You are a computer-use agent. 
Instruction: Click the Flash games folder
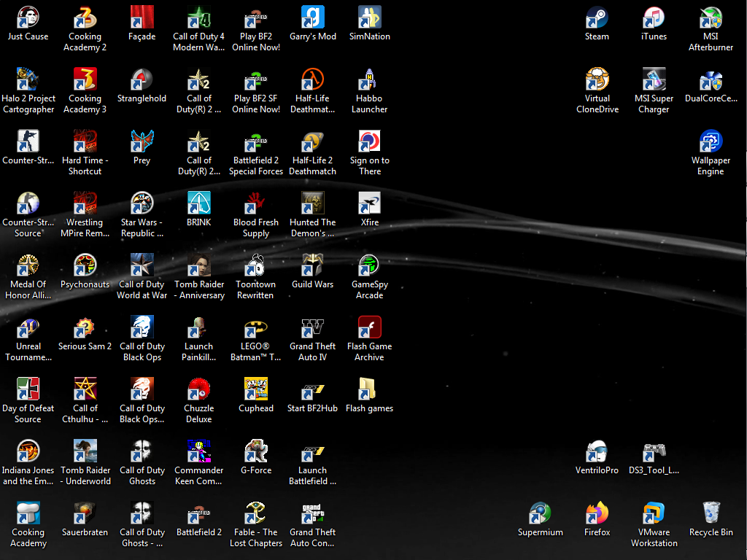click(x=369, y=390)
